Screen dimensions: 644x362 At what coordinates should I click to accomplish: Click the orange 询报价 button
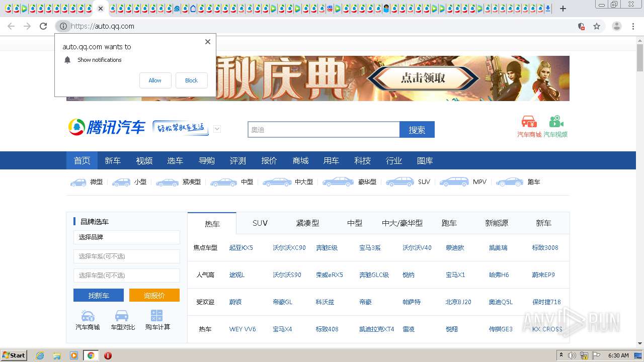point(154,295)
